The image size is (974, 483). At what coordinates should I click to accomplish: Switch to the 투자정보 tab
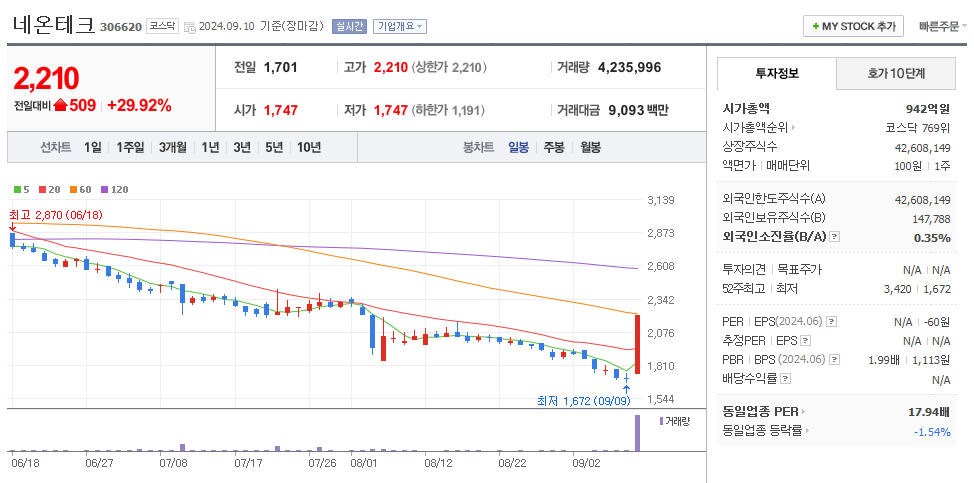(776, 73)
